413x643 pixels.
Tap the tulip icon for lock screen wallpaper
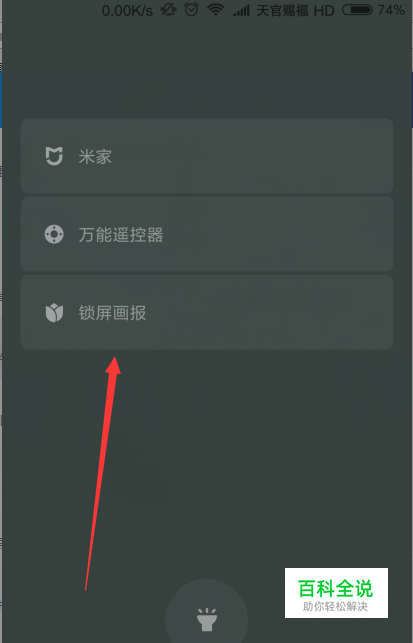(54, 313)
